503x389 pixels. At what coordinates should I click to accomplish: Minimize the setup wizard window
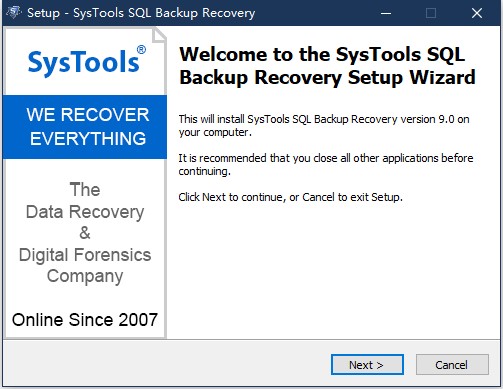[386, 13]
